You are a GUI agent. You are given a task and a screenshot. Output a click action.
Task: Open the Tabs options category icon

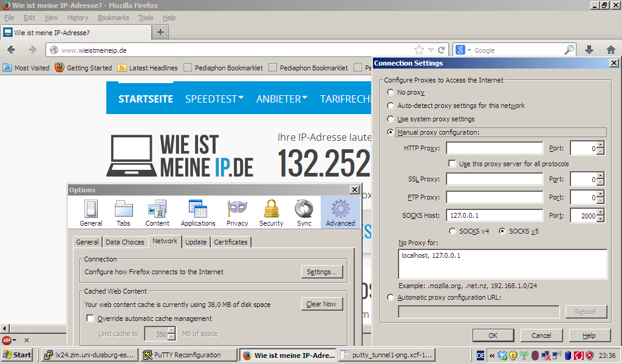click(x=123, y=213)
